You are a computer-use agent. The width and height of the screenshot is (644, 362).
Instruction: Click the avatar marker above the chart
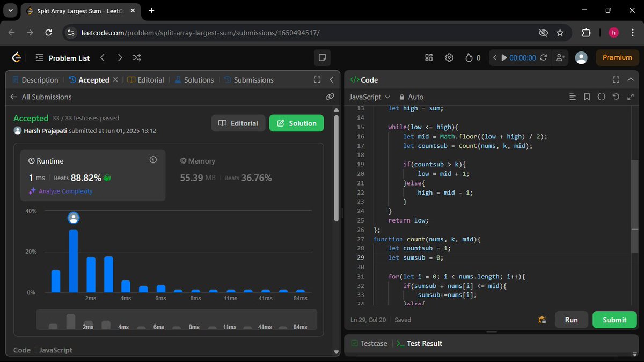tap(74, 218)
